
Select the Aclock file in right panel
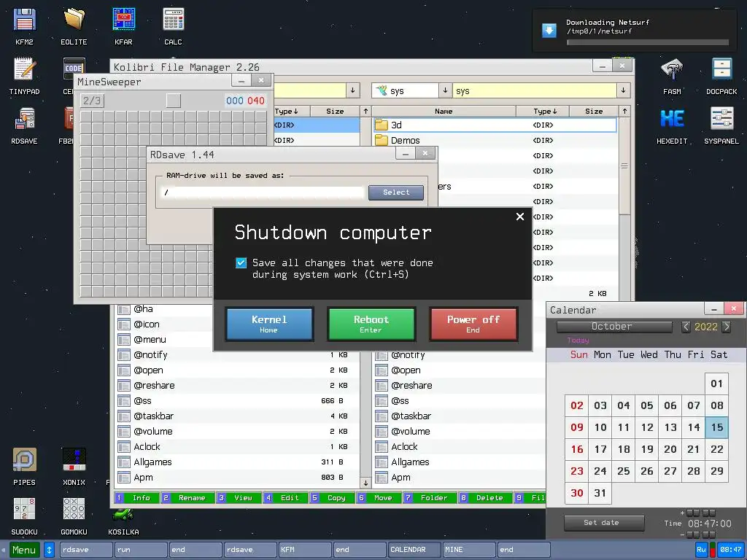coord(460,447)
